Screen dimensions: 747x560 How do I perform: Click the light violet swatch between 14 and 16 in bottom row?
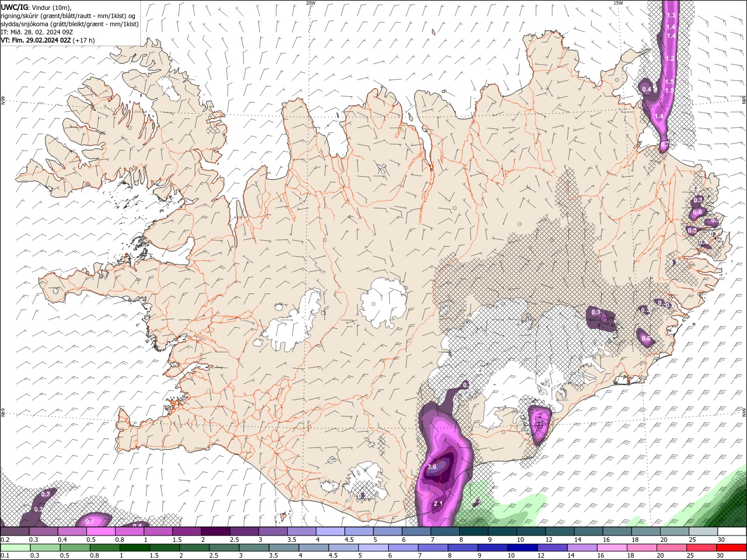[x=581, y=548]
